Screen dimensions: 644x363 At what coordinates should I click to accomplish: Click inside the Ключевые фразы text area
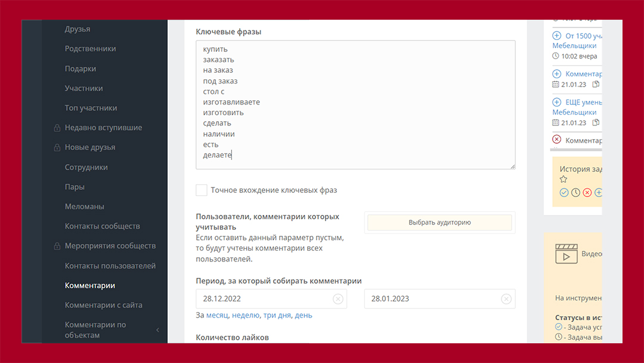[355, 105]
